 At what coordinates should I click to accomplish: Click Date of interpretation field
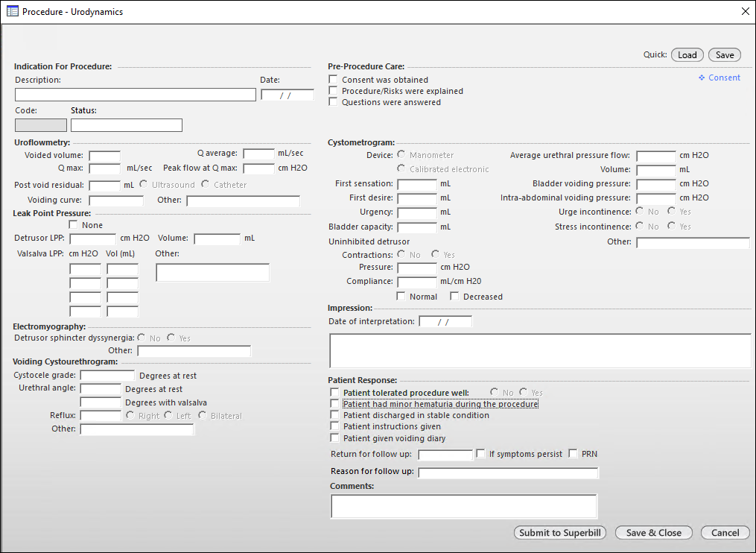[445, 321]
